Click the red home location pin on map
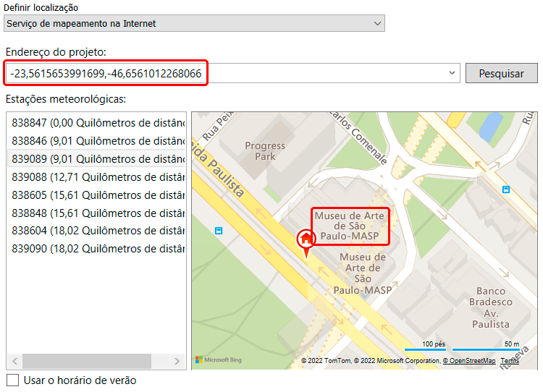This screenshot has height=392, width=543. point(306,239)
